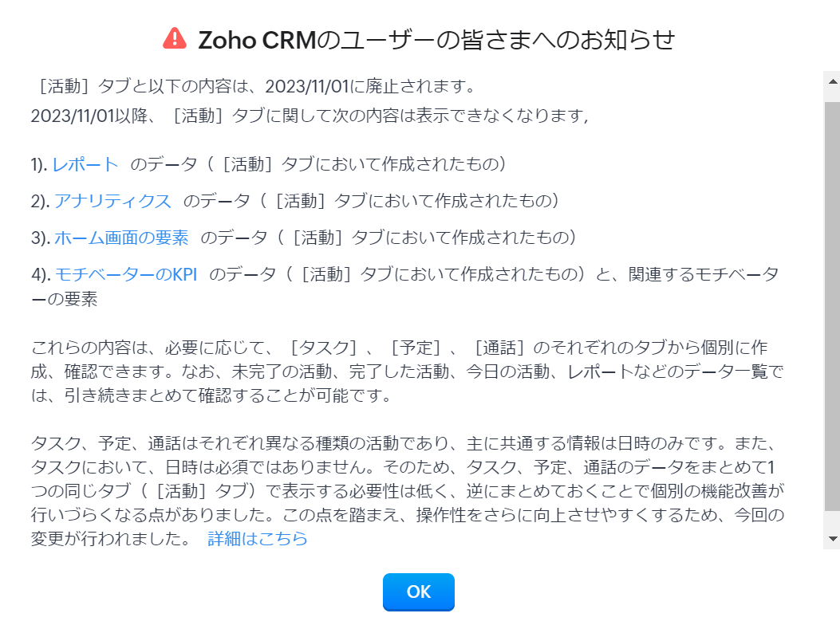This screenshot has width=840, height=625.
Task: Open the アナリティクス link
Action: [x=112, y=201]
